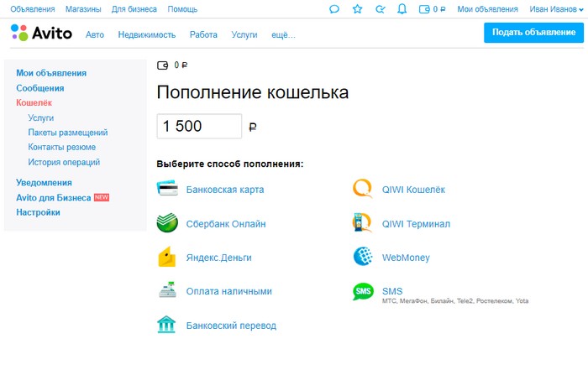Choose Оплата наличными payment method
This screenshot has height=391, width=588.
point(229,291)
